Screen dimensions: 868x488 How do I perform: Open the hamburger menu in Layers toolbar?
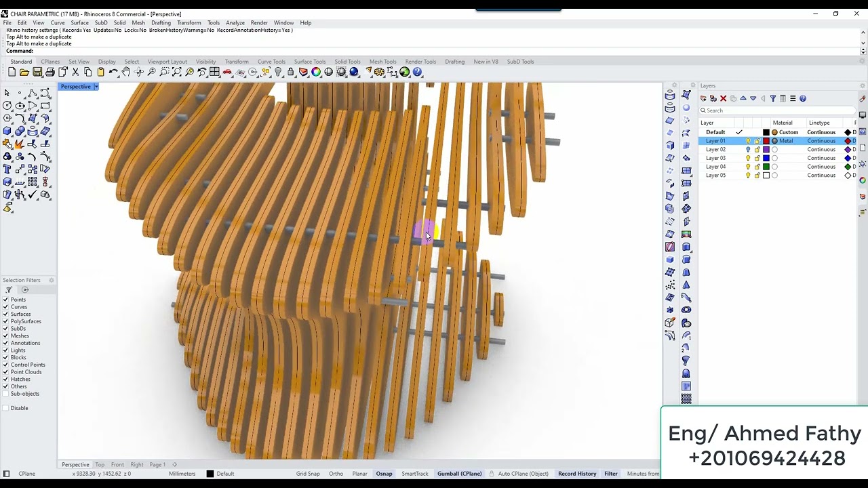point(793,98)
